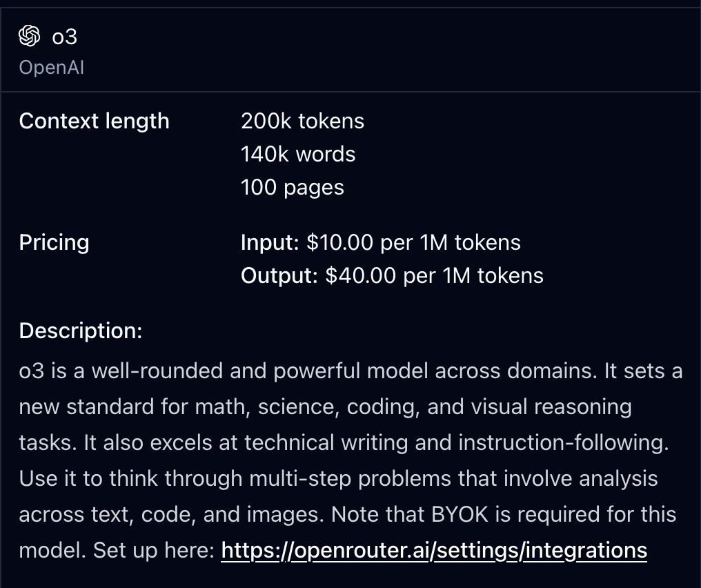Click the OpenAI provider label
Viewport: 701px width, 588px height.
pyautogui.click(x=52, y=68)
